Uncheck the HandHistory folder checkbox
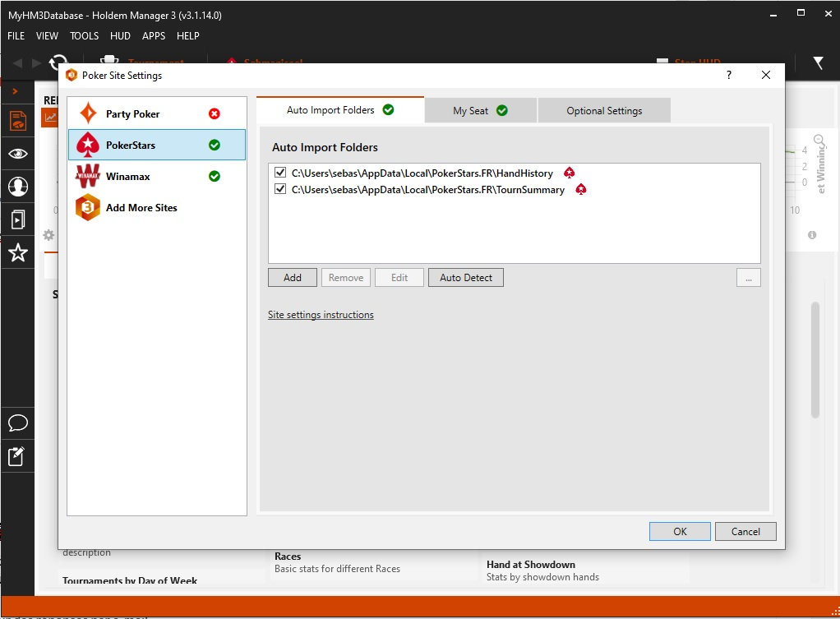The height and width of the screenshot is (619, 840). coord(279,172)
